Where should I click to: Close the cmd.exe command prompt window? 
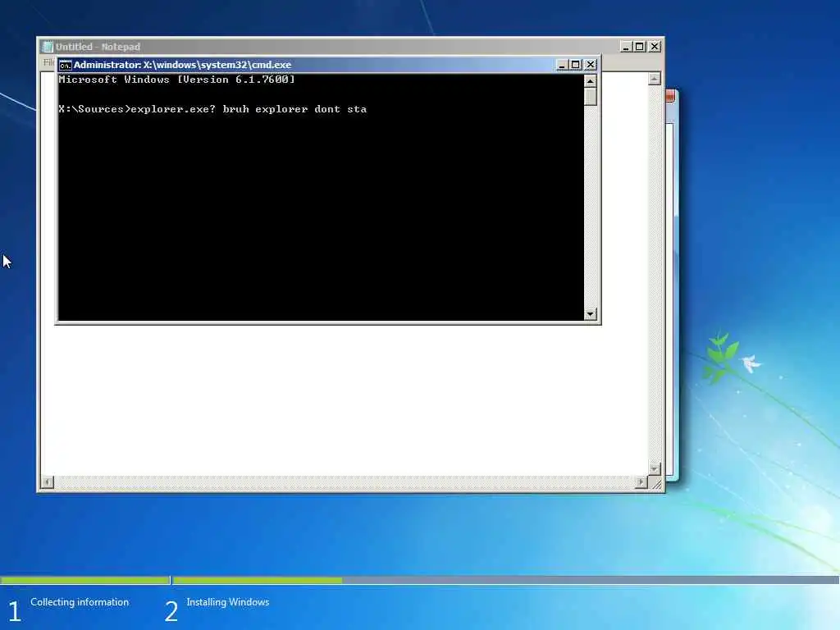point(591,65)
